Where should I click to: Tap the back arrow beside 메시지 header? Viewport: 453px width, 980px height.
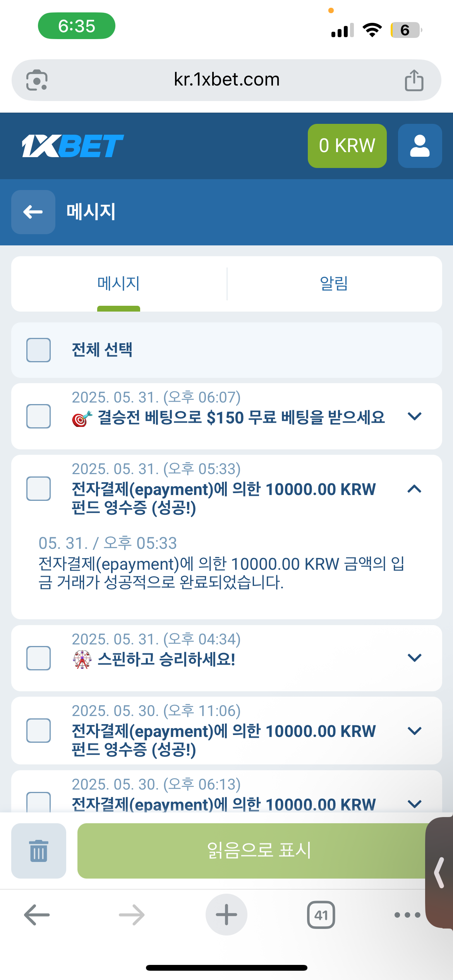click(33, 212)
